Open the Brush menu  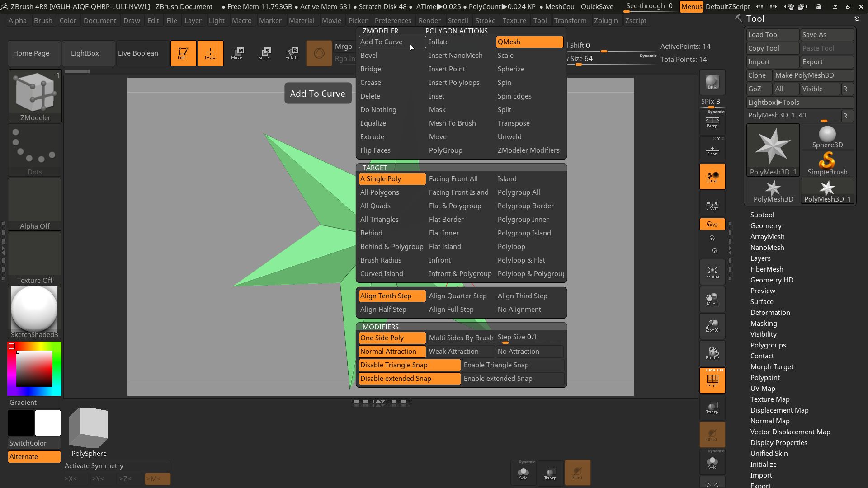pos(43,21)
